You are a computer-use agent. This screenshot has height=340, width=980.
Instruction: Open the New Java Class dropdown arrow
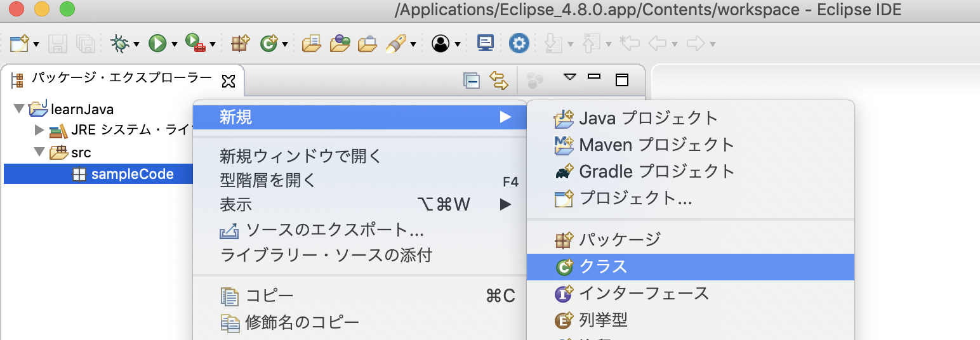(x=286, y=44)
